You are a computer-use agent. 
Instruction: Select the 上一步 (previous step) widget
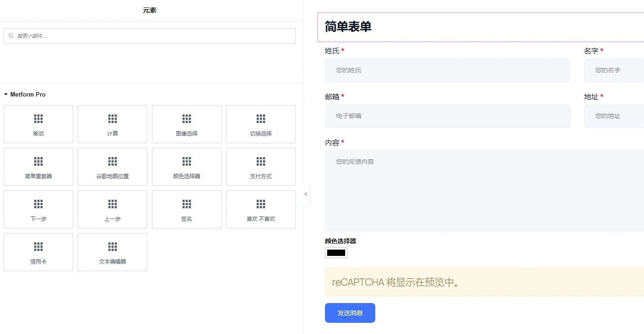click(x=112, y=209)
